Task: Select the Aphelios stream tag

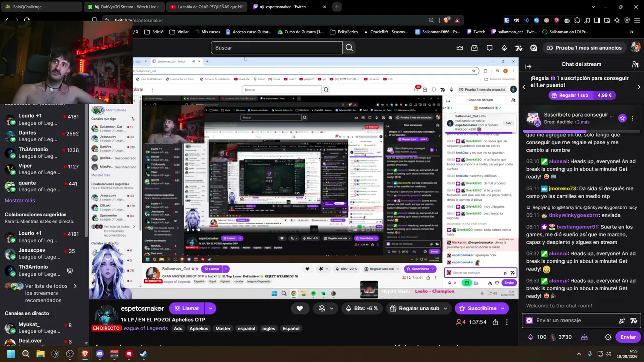Action: 199,329
